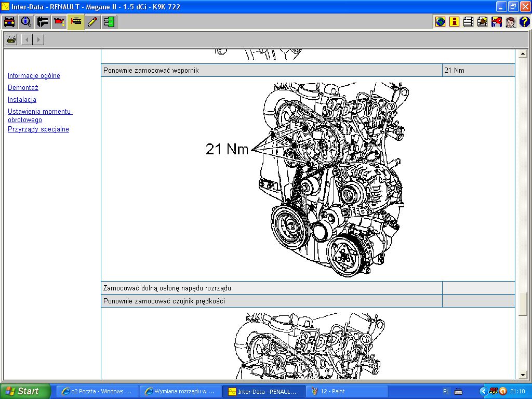Open the Windows Start menu
This screenshot has width=532, height=399.
25,391
